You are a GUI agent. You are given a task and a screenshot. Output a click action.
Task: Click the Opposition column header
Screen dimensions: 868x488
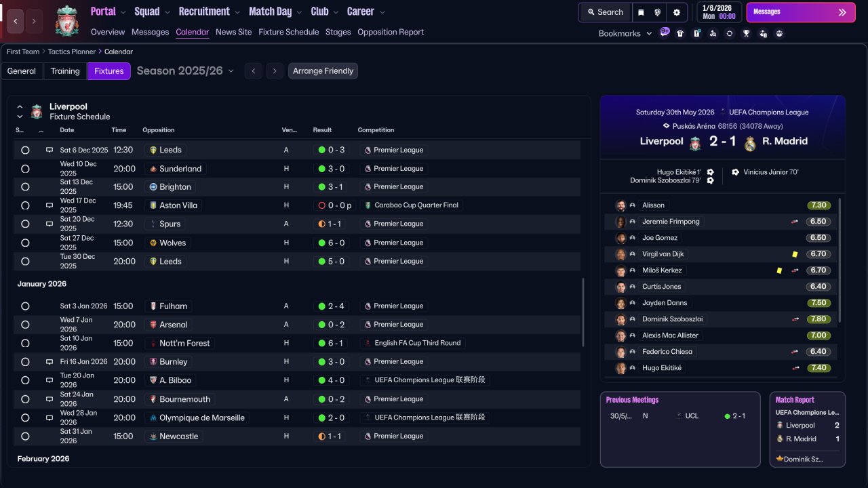(159, 130)
